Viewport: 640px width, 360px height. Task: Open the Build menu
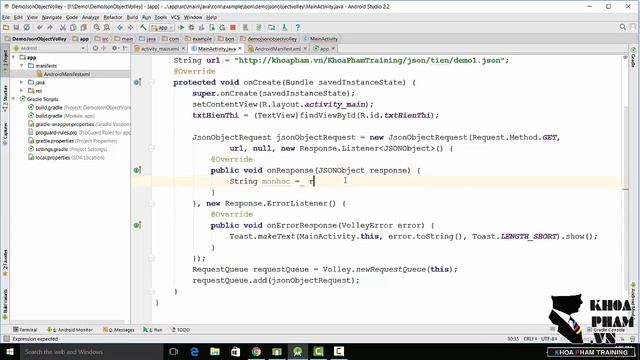click(132, 17)
